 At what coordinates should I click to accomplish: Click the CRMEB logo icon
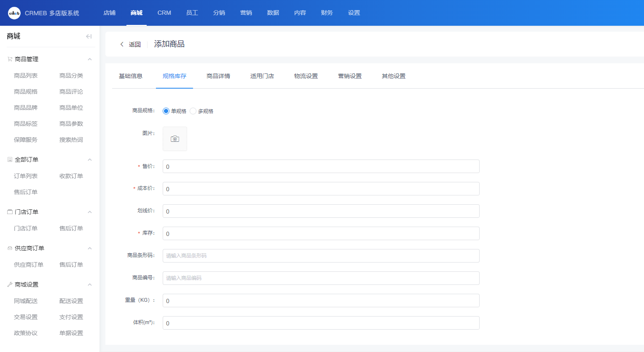[x=14, y=13]
